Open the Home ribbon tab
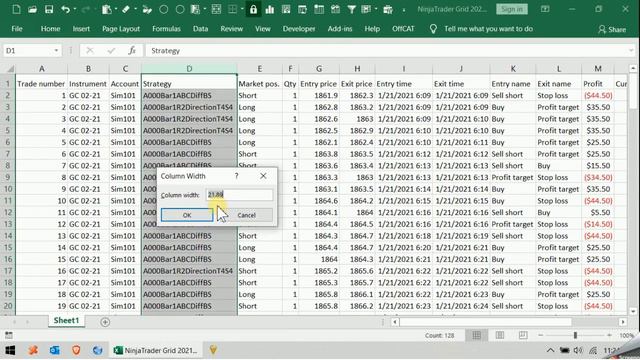The image size is (640, 360). (50, 29)
